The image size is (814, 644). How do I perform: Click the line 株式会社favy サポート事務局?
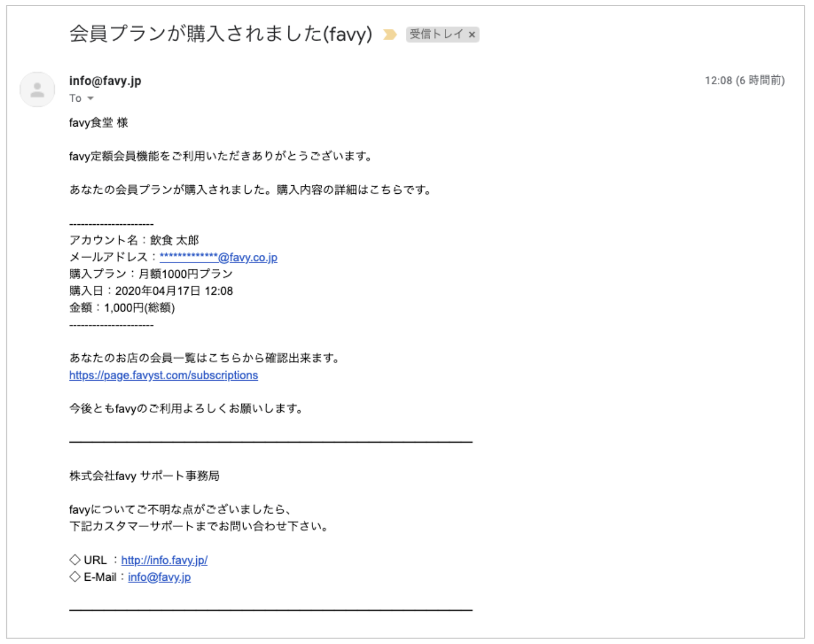click(x=144, y=476)
